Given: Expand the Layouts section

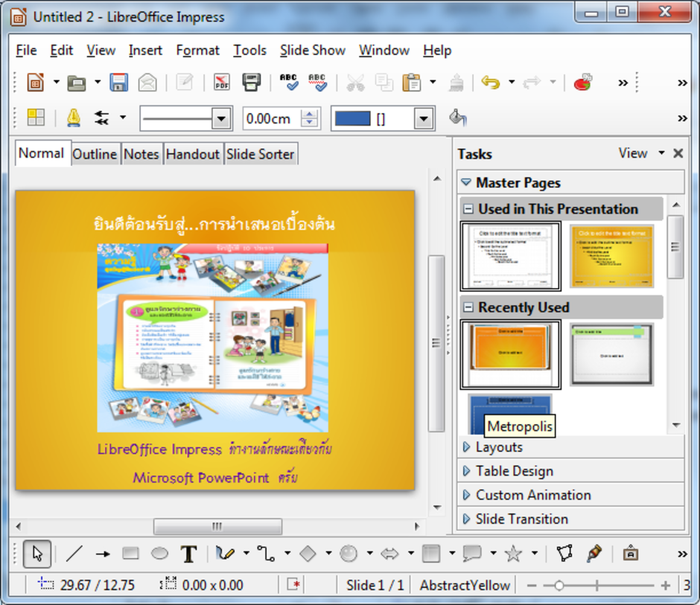Looking at the screenshot, I should click(x=570, y=447).
